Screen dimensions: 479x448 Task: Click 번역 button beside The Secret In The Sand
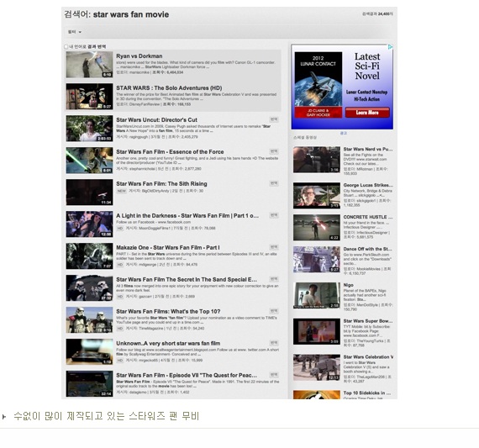click(x=274, y=279)
